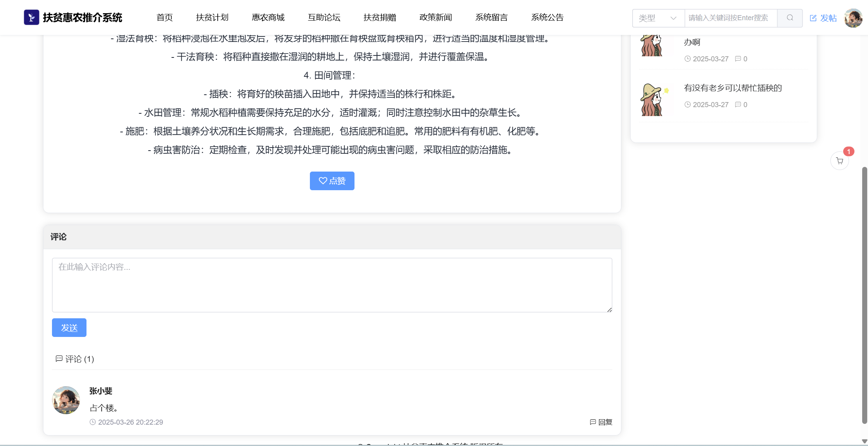Click the heart 点赞 like button
This screenshot has height=446, width=868.
tap(332, 181)
